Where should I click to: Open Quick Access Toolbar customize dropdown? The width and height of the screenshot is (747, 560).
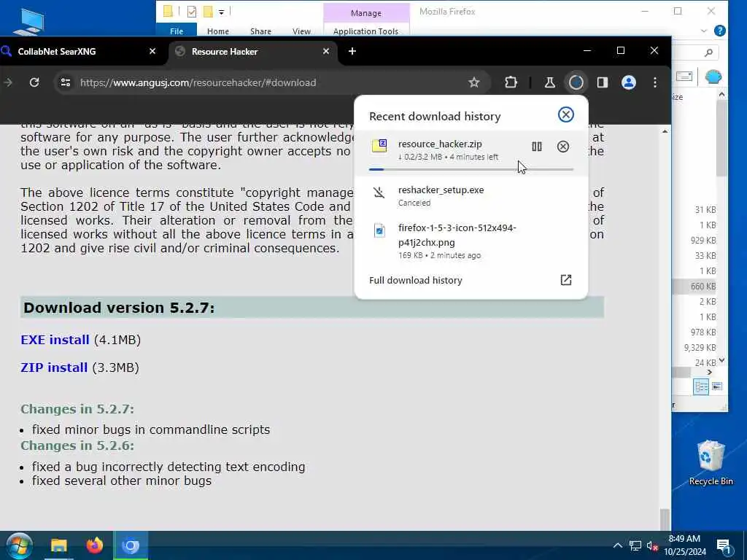coord(222,12)
